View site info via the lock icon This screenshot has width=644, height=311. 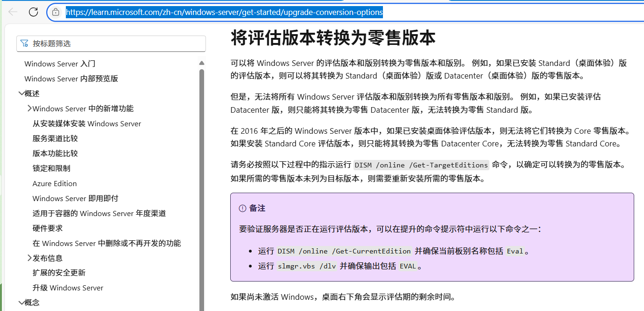coord(56,12)
